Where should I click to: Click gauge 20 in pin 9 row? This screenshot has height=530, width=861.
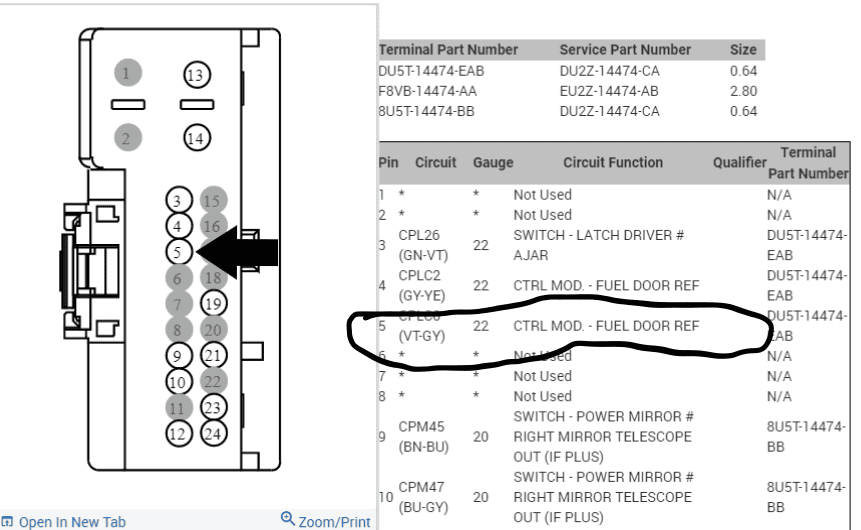pyautogui.click(x=481, y=437)
